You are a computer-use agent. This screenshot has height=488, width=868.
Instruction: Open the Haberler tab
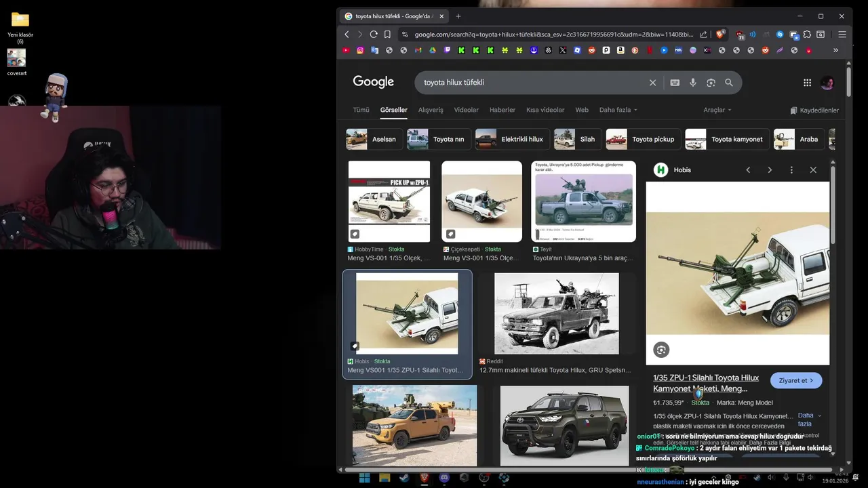click(x=502, y=110)
